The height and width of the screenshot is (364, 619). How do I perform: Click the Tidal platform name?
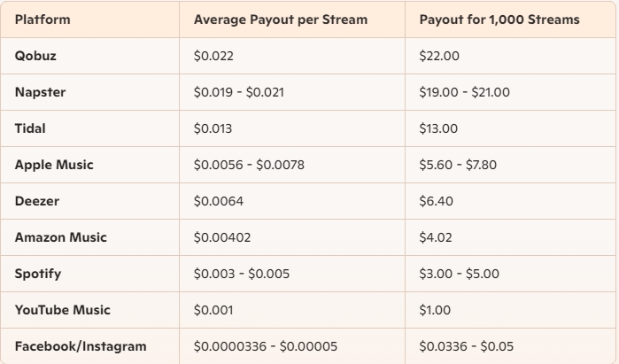click(30, 128)
